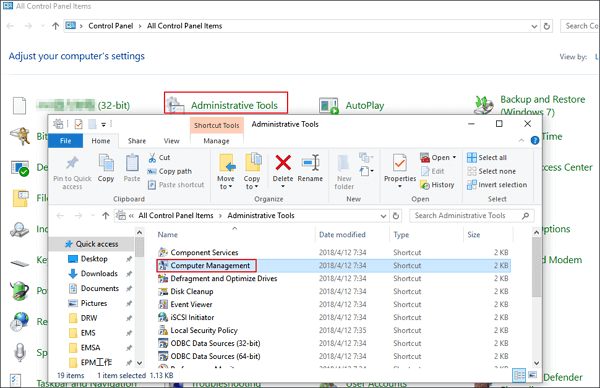
Task: Collapse the ribbon with the chevron
Action: point(521,140)
